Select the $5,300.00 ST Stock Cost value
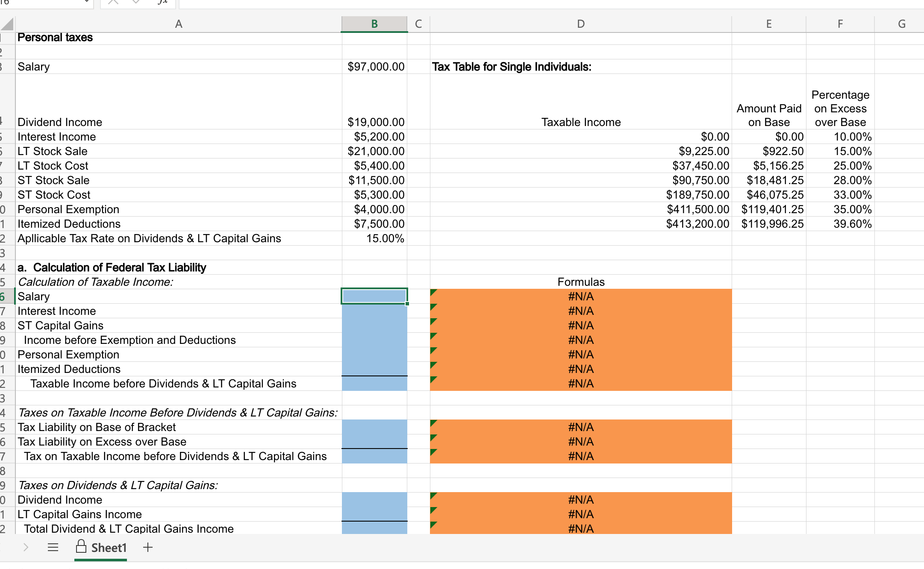The width and height of the screenshot is (924, 569). [374, 195]
